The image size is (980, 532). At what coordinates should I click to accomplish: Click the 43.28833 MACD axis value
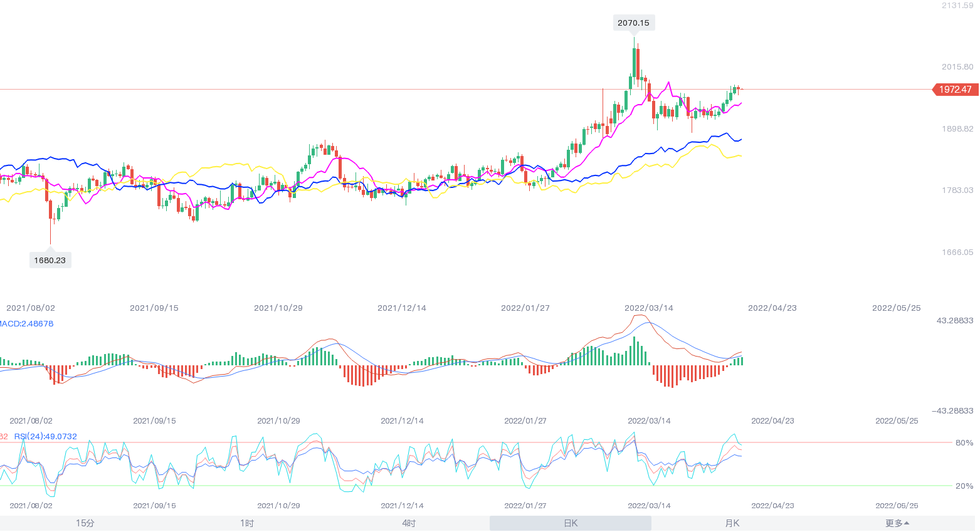click(x=955, y=320)
